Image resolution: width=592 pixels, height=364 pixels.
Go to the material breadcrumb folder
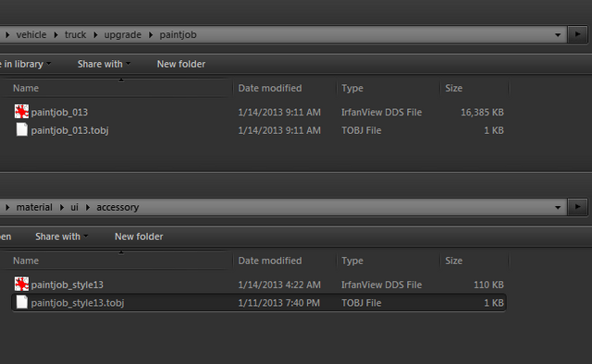[34, 207]
